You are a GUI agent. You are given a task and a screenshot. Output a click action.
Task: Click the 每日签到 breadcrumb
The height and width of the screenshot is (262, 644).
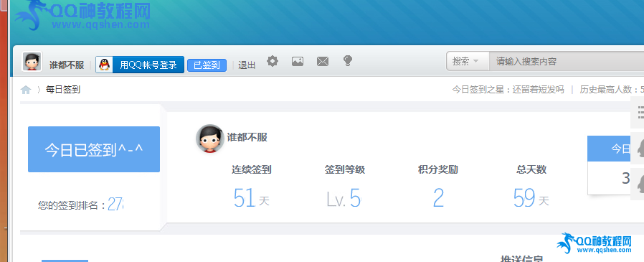(63, 90)
